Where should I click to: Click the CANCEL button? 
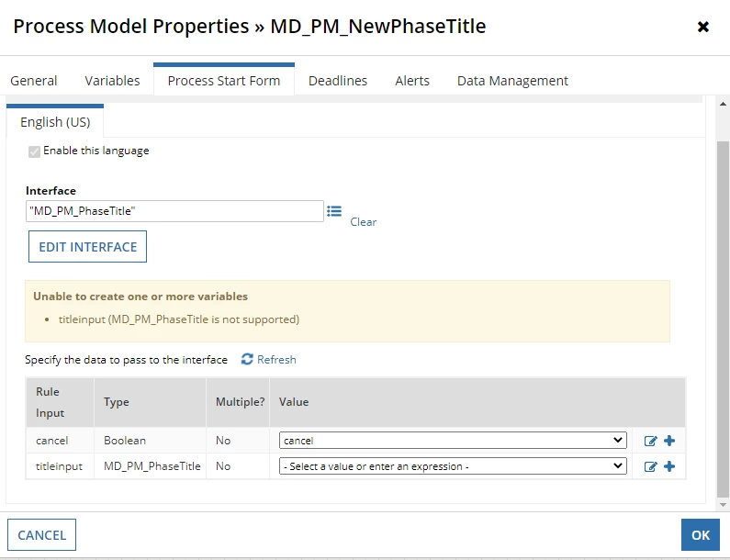42,535
